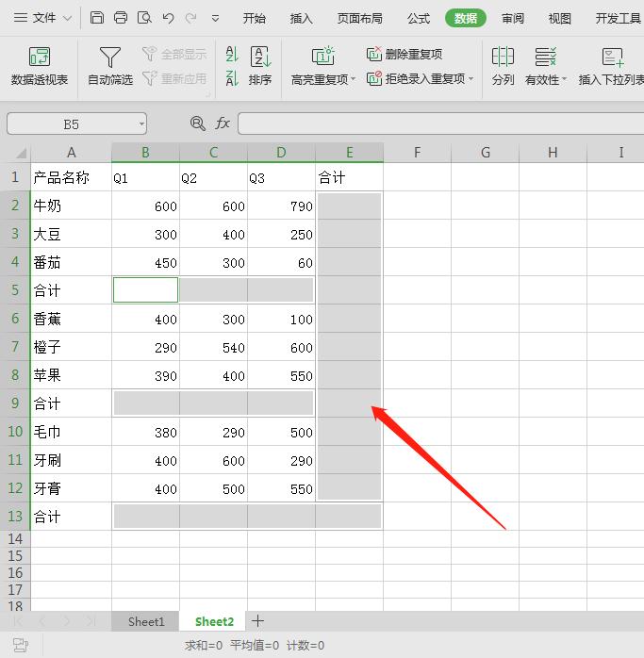Open the 数据透视表 pivot table tool

(40, 66)
